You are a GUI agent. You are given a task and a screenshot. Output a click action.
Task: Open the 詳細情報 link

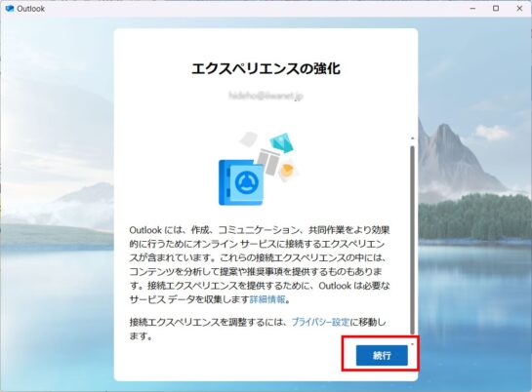267,299
